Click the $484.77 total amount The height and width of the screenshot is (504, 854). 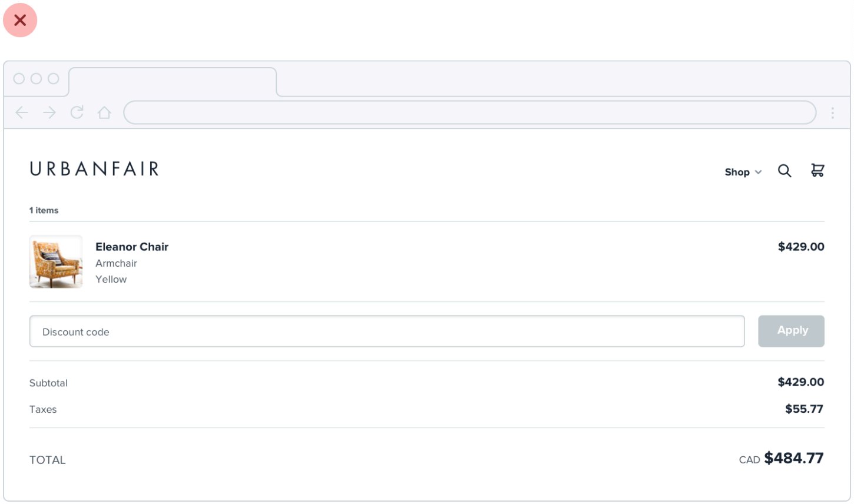point(793,458)
